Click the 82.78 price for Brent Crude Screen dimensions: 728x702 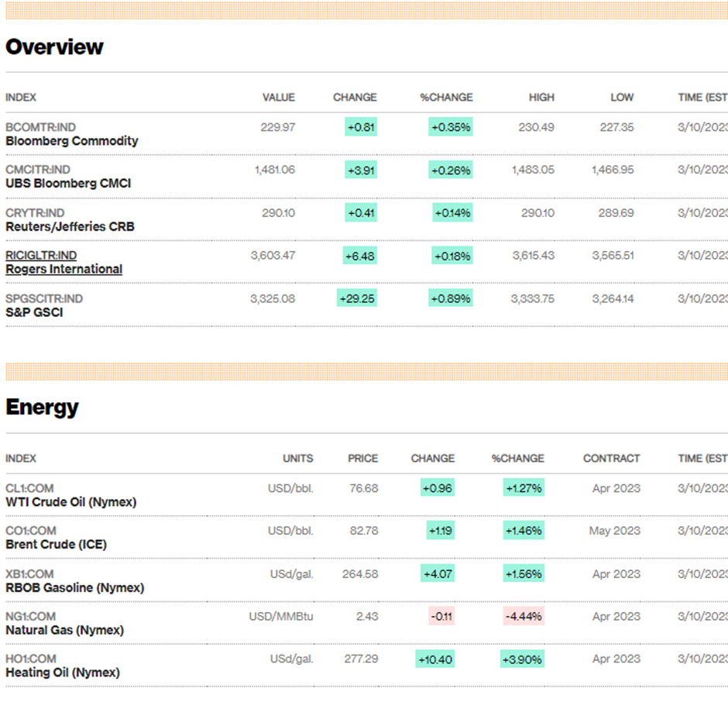364,531
